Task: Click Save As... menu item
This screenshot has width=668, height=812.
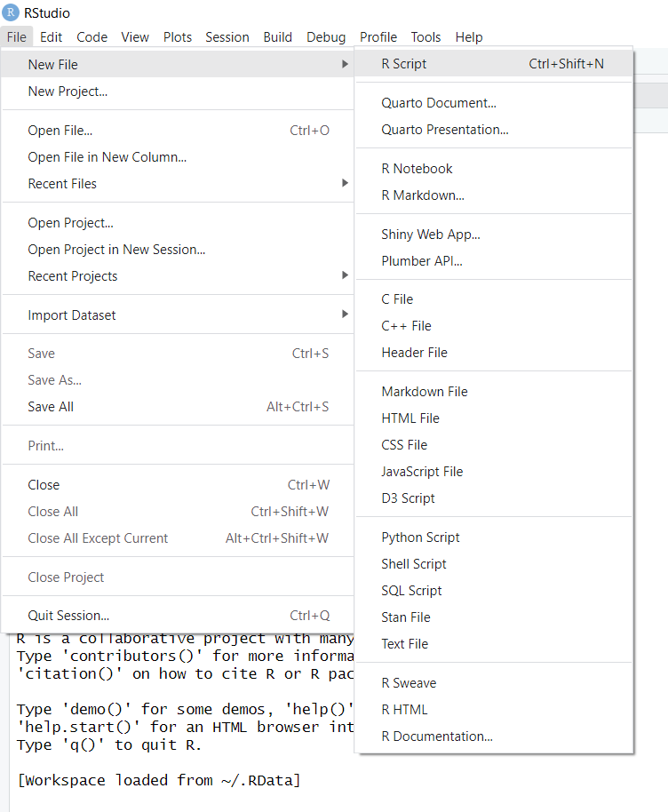Action: coord(178,380)
